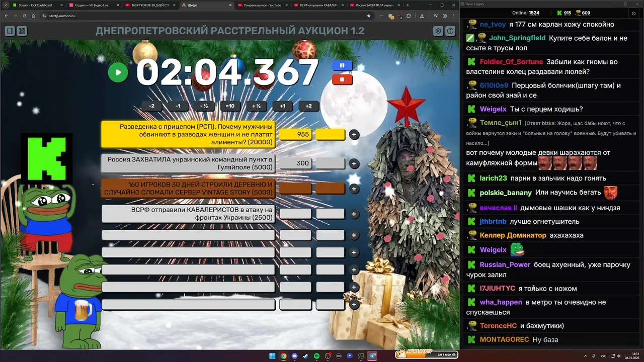
Task: Open Windows Start menu
Action: click(272, 356)
